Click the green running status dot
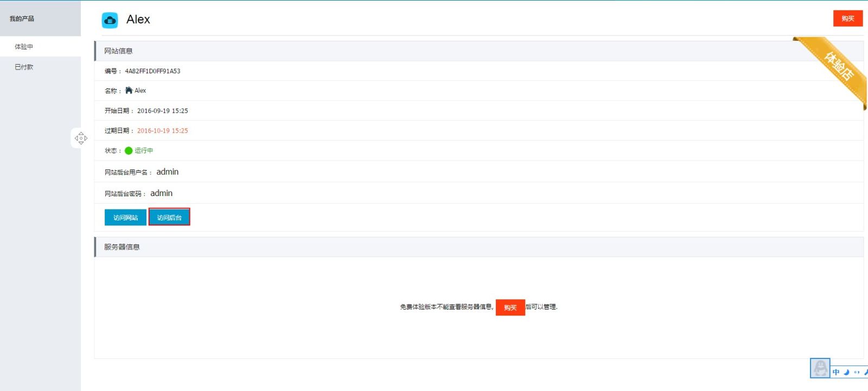 pos(129,150)
